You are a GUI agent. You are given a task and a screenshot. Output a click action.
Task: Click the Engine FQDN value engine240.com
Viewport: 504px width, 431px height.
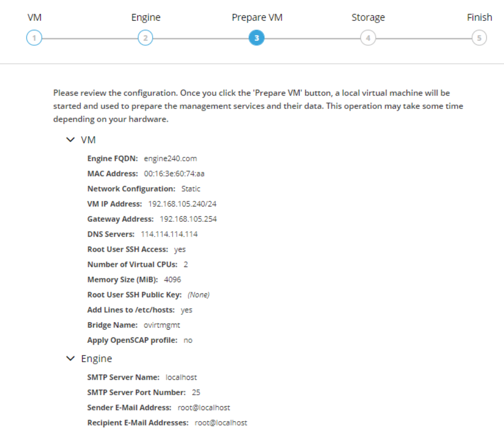point(170,159)
